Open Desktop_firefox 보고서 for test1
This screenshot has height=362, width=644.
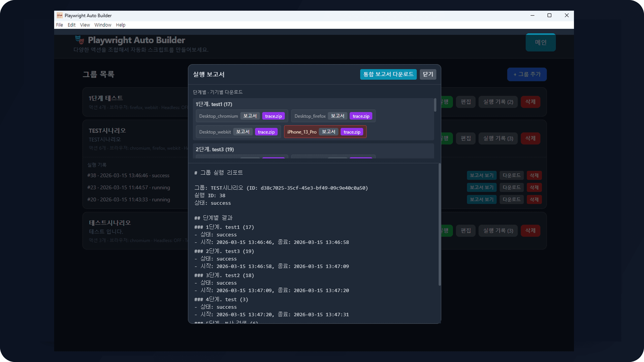click(337, 116)
